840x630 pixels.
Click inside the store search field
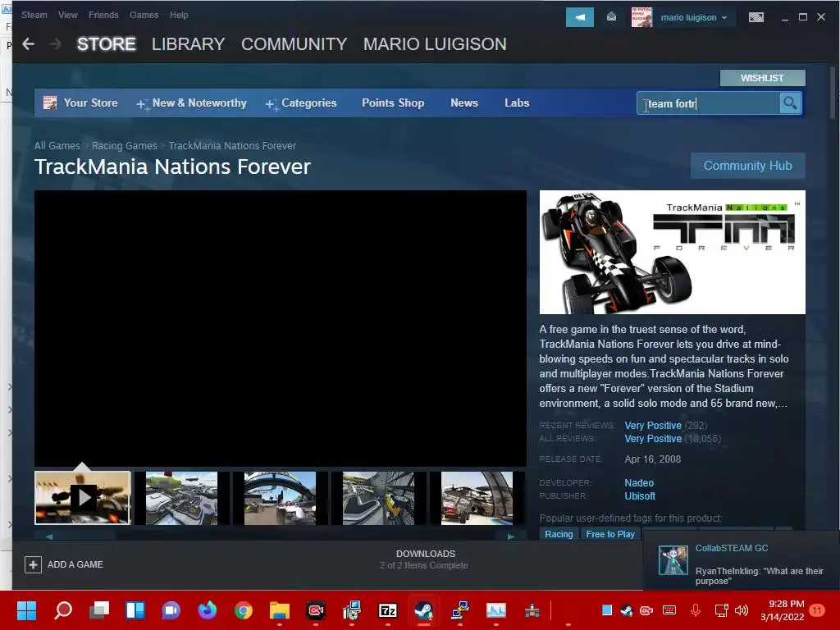pos(708,103)
